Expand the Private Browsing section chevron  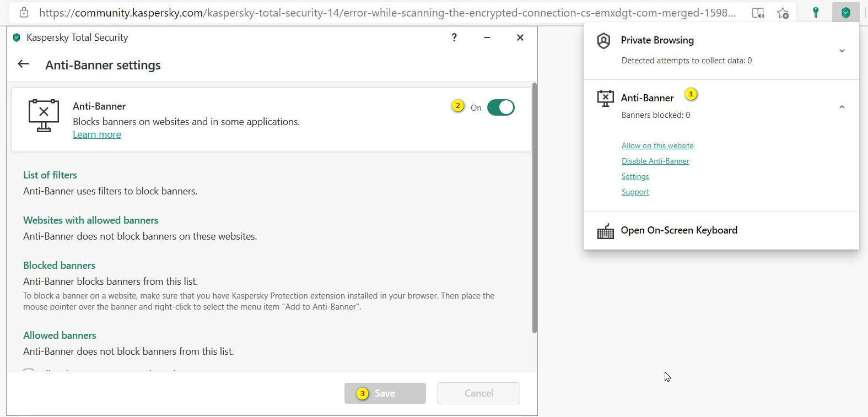tap(842, 51)
